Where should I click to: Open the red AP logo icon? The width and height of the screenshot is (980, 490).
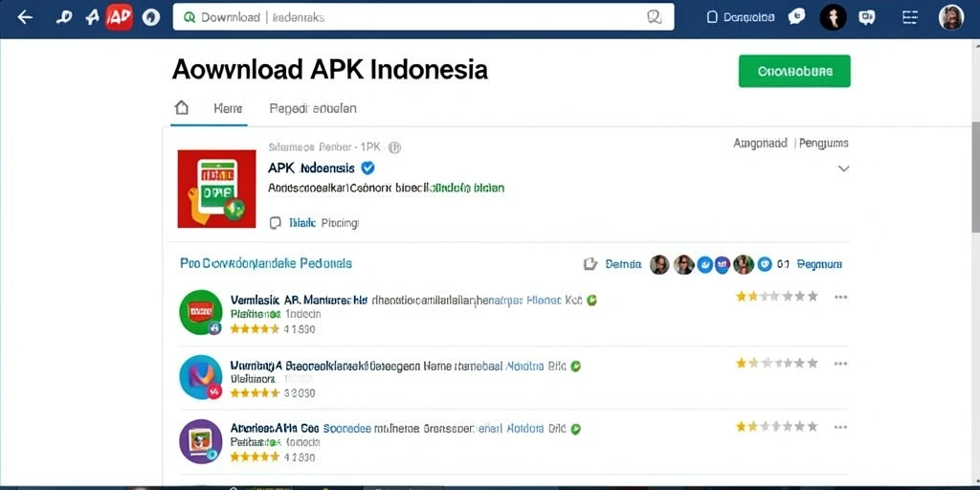(x=119, y=17)
